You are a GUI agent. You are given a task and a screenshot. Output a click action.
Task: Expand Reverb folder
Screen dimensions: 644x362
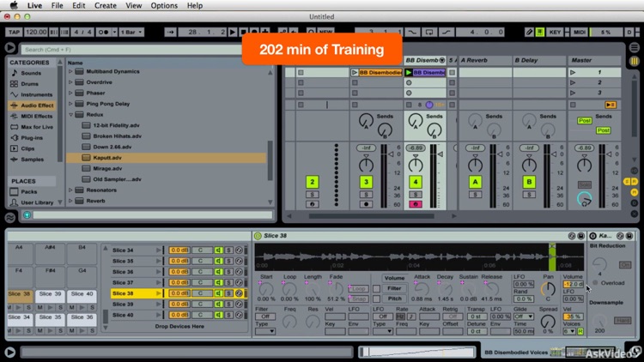pyautogui.click(x=70, y=201)
